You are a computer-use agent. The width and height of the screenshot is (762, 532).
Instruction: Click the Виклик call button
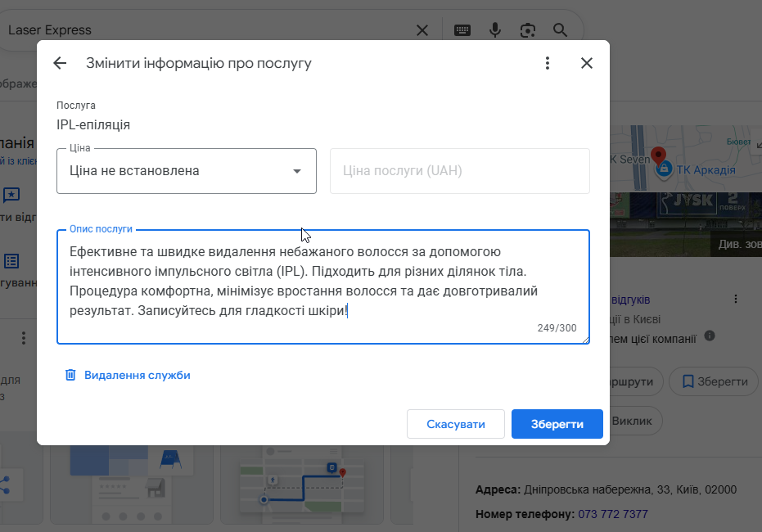tap(632, 421)
